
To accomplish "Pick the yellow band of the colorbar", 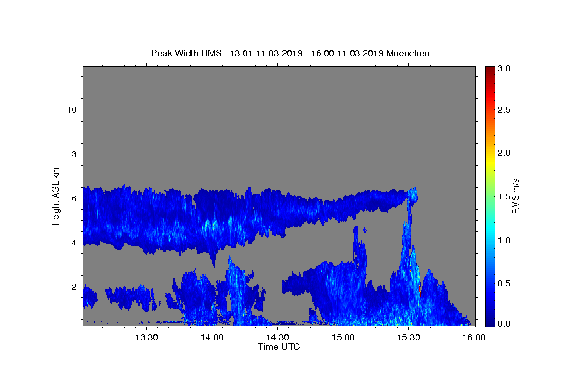I will tap(490, 162).
